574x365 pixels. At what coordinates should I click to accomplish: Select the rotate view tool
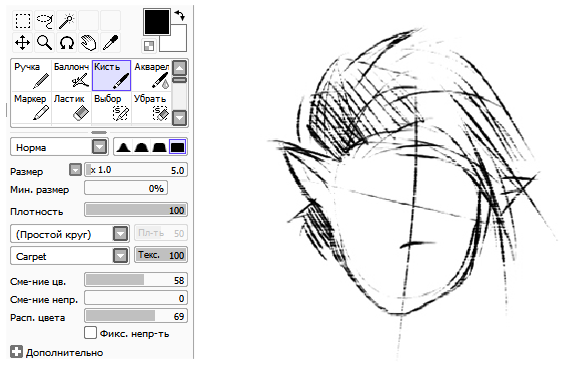pyautogui.click(x=67, y=42)
